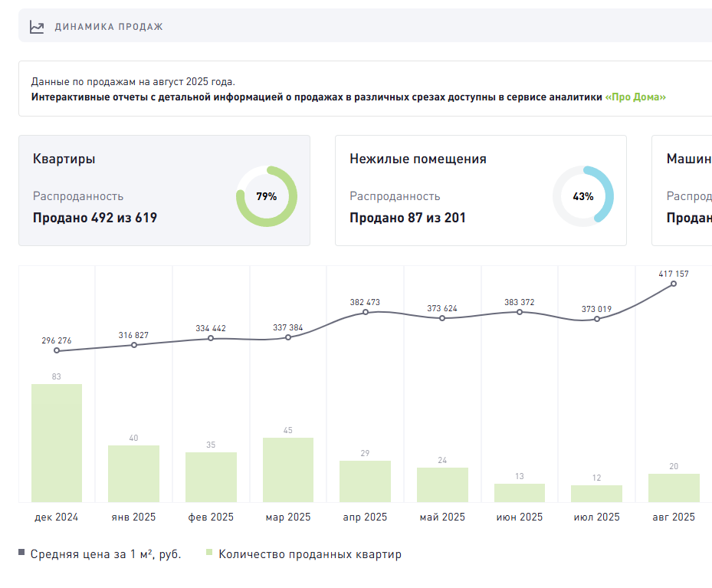Click the 373 019 price data point
Screen dimensions: 712x588
click(597, 319)
